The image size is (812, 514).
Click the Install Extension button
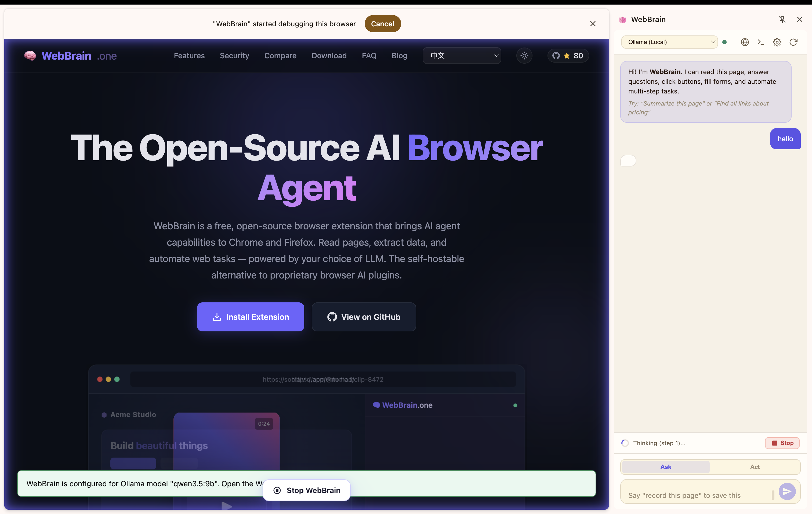[x=251, y=317]
